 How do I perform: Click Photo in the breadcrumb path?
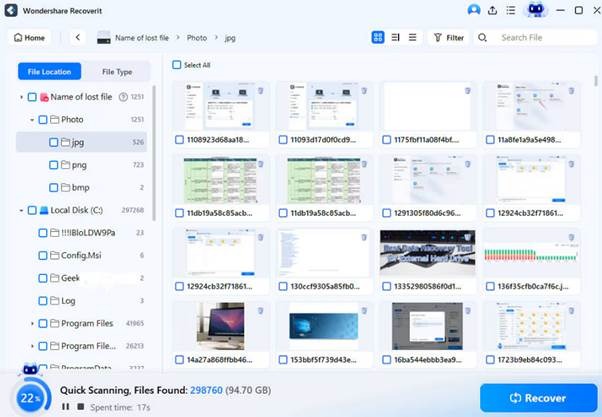(197, 38)
